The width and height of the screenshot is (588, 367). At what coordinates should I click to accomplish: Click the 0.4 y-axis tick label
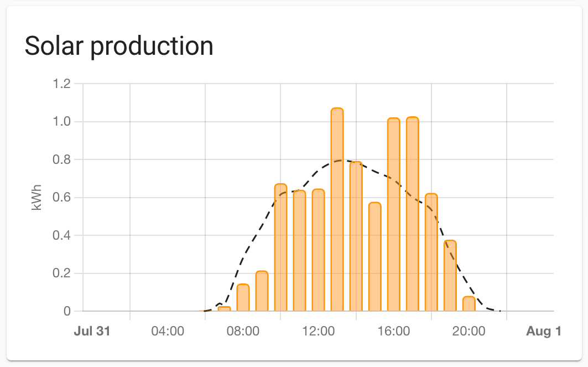pyautogui.click(x=61, y=236)
